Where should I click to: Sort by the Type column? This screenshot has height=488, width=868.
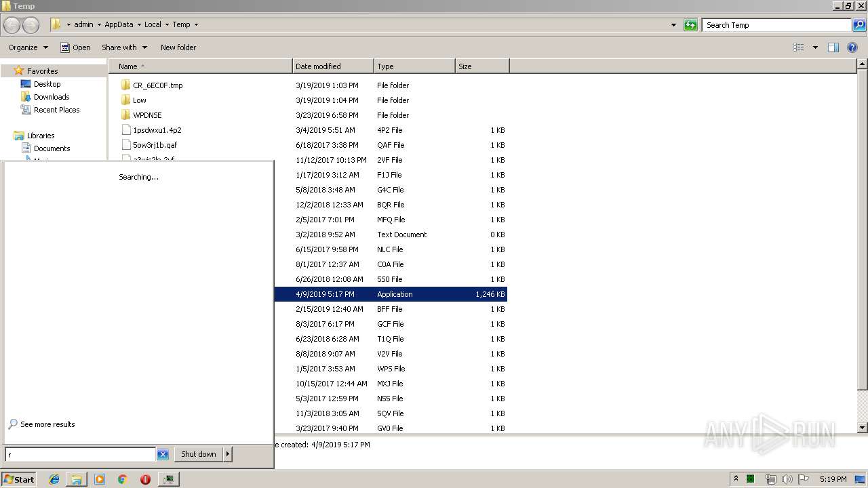414,66
